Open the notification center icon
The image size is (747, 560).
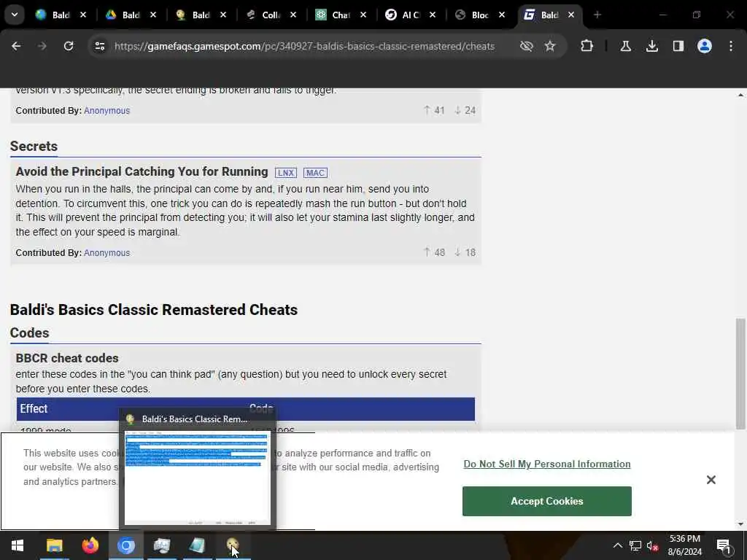coord(723,545)
